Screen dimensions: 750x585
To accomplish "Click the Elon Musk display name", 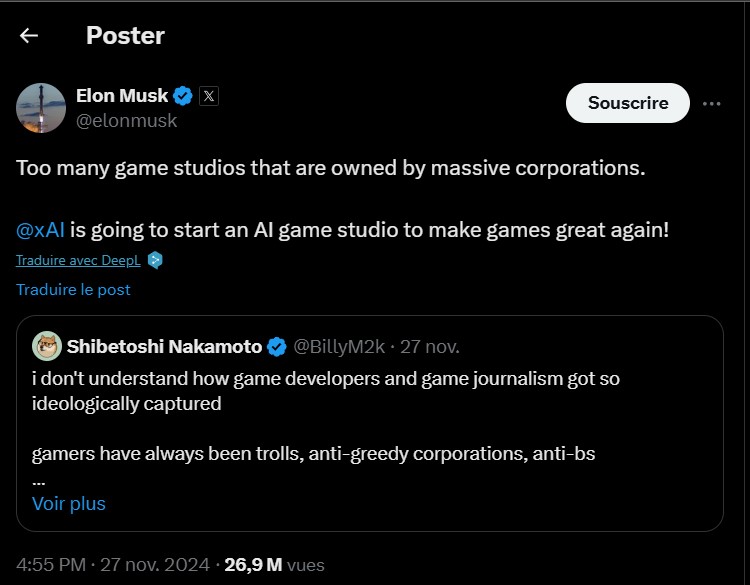I will 120,96.
